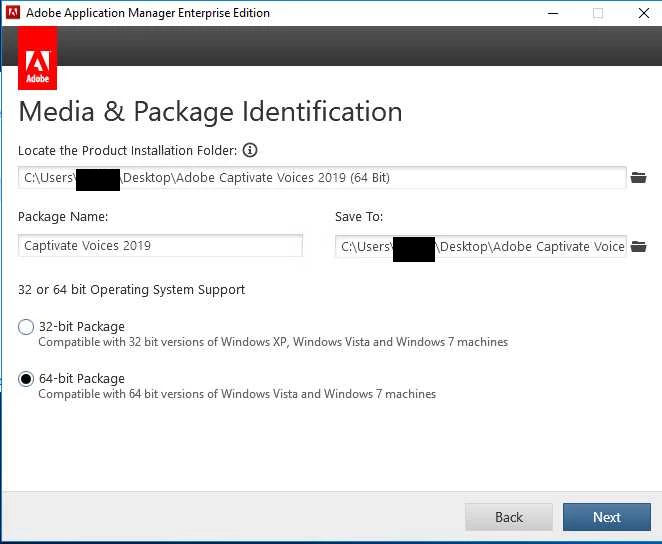Click the 32-bit Windows XP compatibility description
This screenshot has height=544, width=662.
[273, 342]
